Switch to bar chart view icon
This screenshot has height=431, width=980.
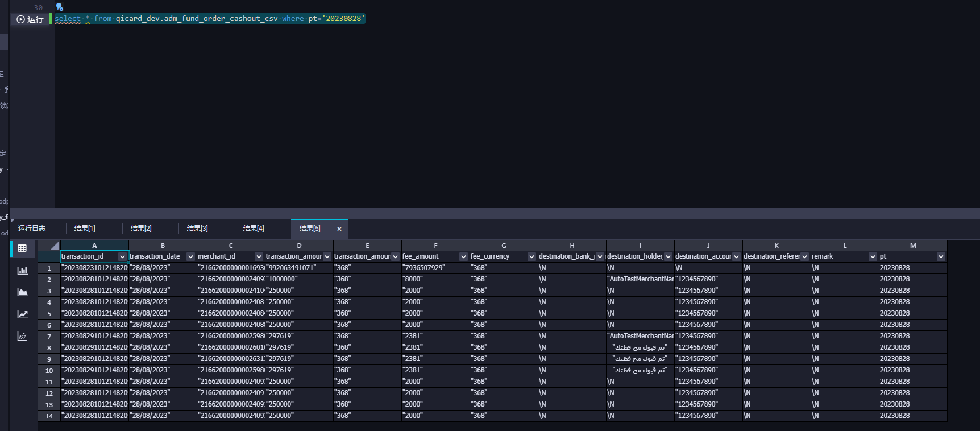click(x=22, y=271)
